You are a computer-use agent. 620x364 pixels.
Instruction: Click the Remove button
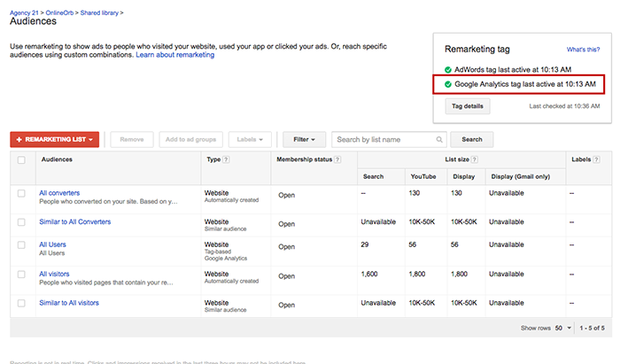click(132, 140)
